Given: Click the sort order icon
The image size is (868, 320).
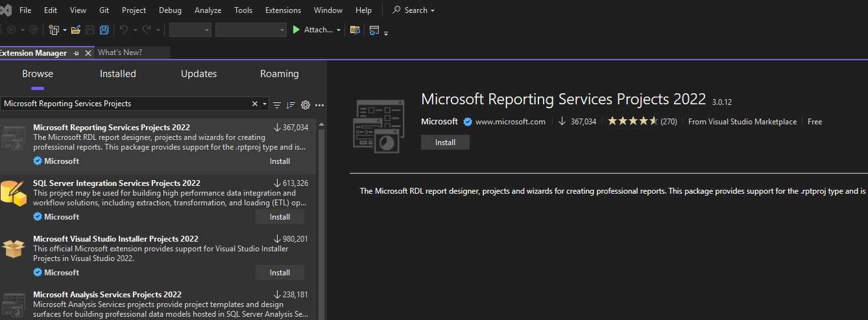Looking at the screenshot, I should [x=291, y=104].
